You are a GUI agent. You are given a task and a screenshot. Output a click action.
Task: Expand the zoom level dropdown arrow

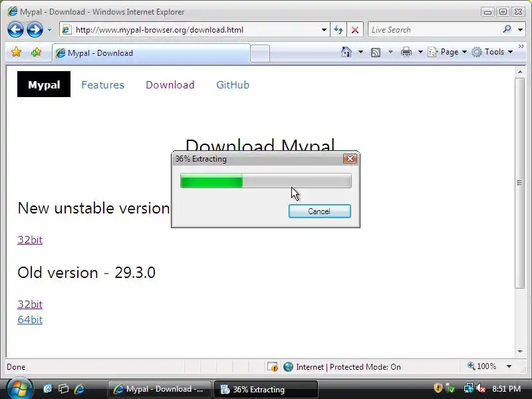[509, 366]
